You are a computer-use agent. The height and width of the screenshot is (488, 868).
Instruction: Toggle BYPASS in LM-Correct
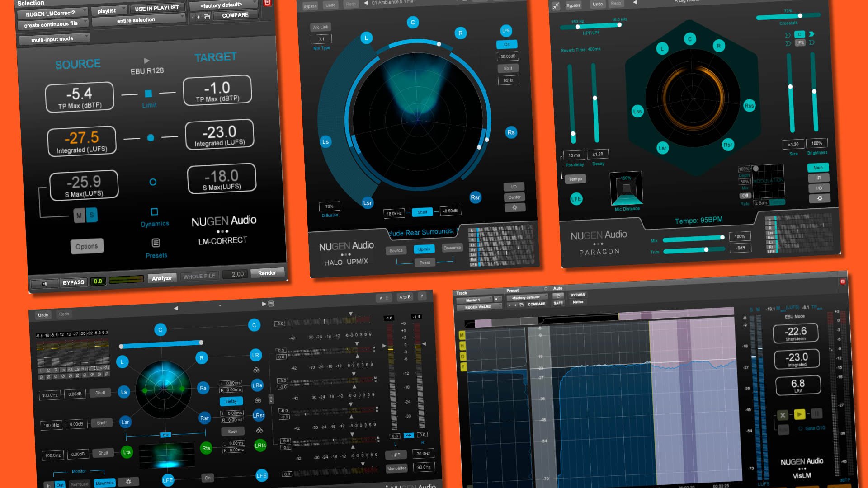pyautogui.click(x=74, y=282)
